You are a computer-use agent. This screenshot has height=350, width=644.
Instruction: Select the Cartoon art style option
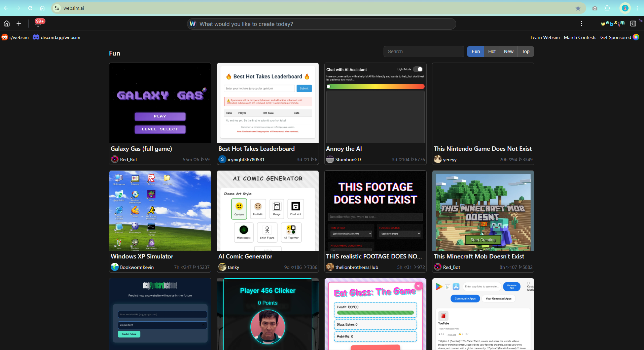239,209
